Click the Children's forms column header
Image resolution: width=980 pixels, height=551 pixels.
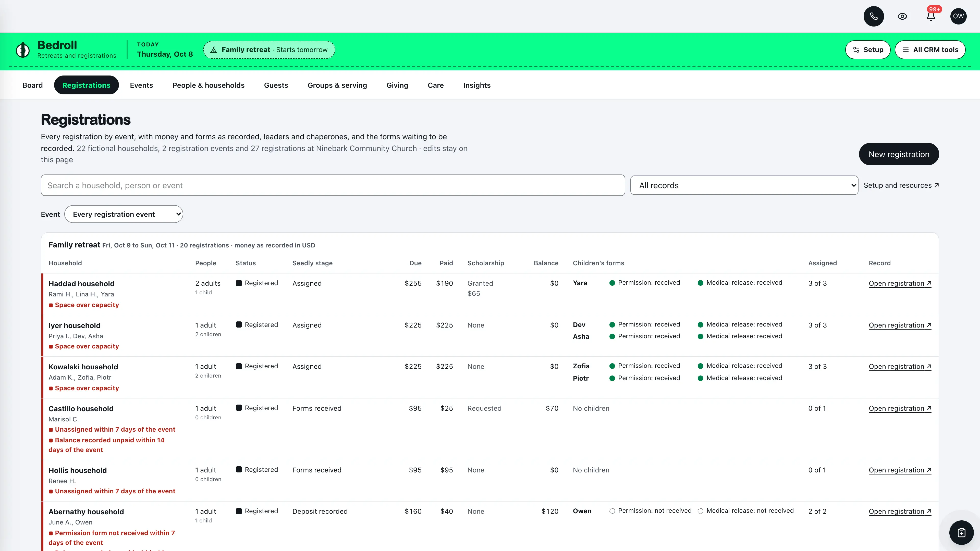pos(598,263)
